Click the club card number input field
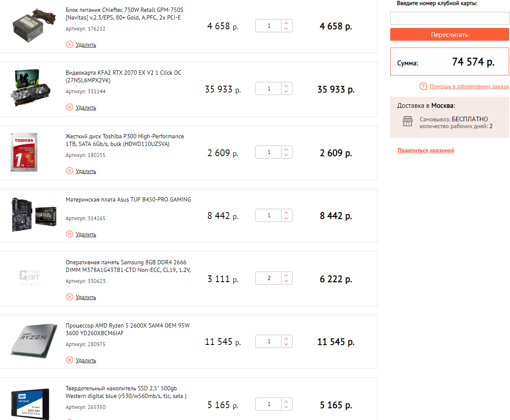The width and height of the screenshot is (510, 420). 449,18
